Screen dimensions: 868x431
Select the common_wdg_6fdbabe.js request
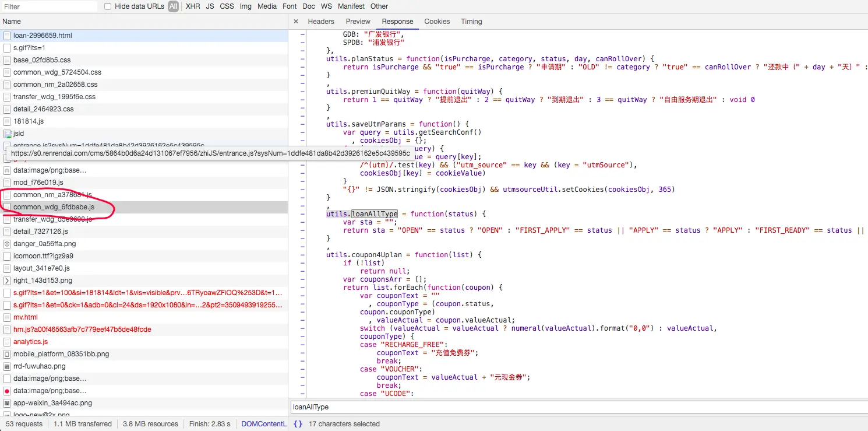[x=144, y=207]
